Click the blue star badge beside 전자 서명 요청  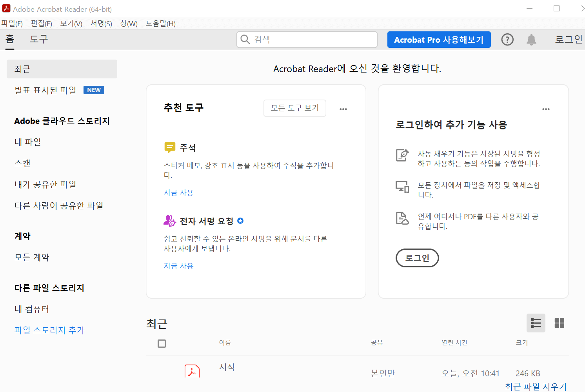tap(240, 221)
